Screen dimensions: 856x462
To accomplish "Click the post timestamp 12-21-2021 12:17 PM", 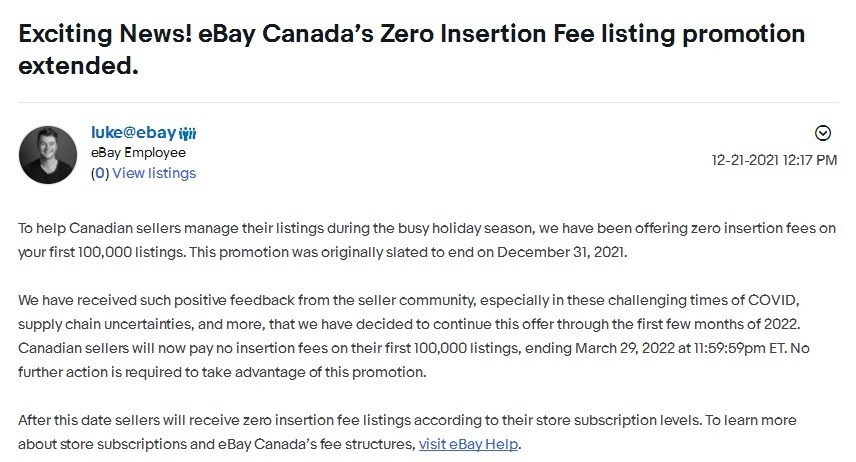I will pos(774,159).
